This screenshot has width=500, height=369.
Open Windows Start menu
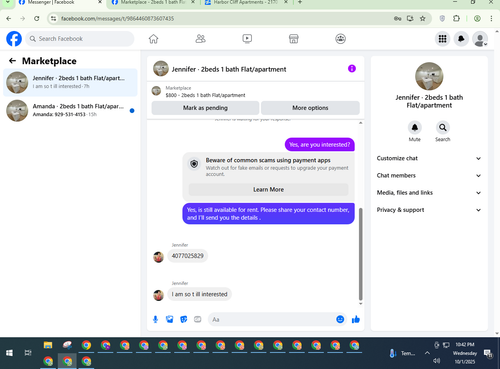[x=9, y=353]
